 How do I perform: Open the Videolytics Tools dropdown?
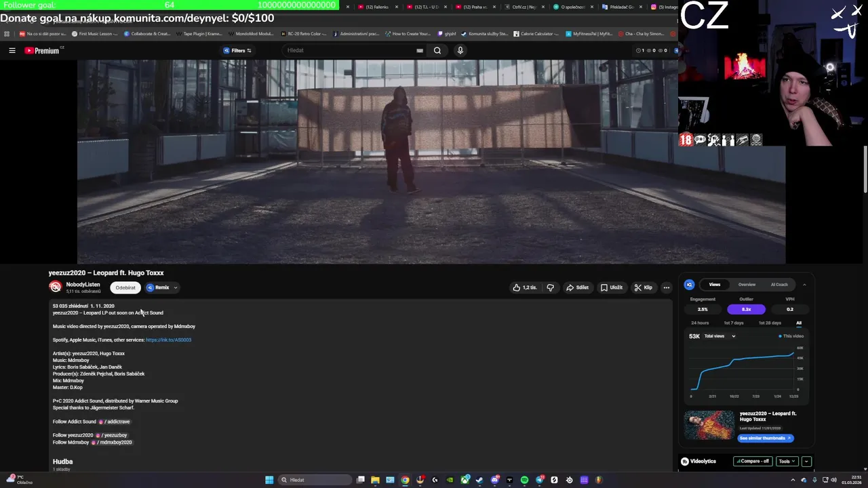pyautogui.click(x=787, y=461)
